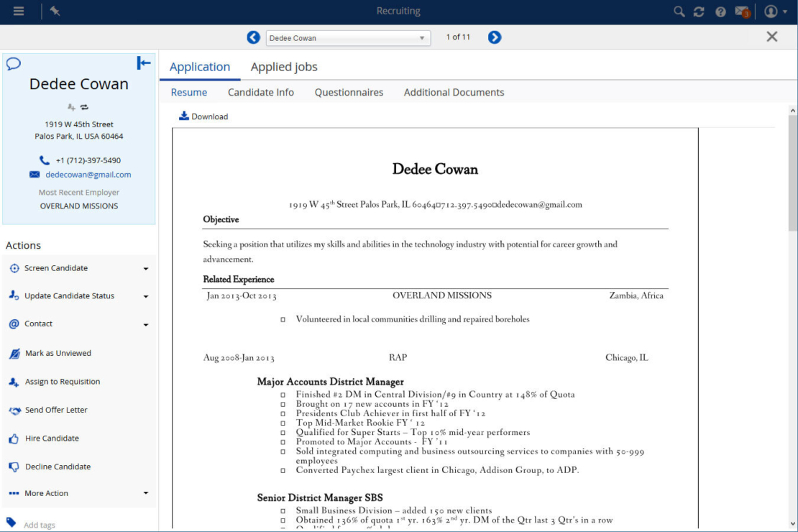
Task: Mark as Unviewed toggle action
Action: 58,353
